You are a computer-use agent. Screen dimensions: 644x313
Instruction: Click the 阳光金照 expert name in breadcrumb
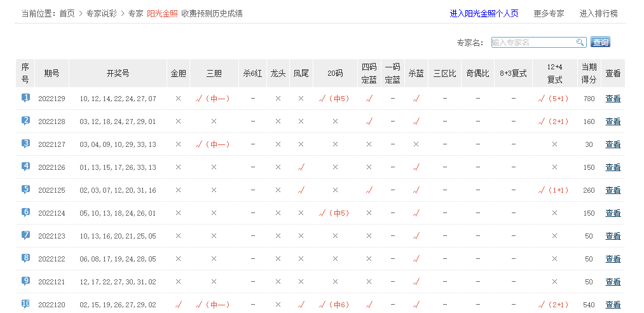tap(162, 13)
